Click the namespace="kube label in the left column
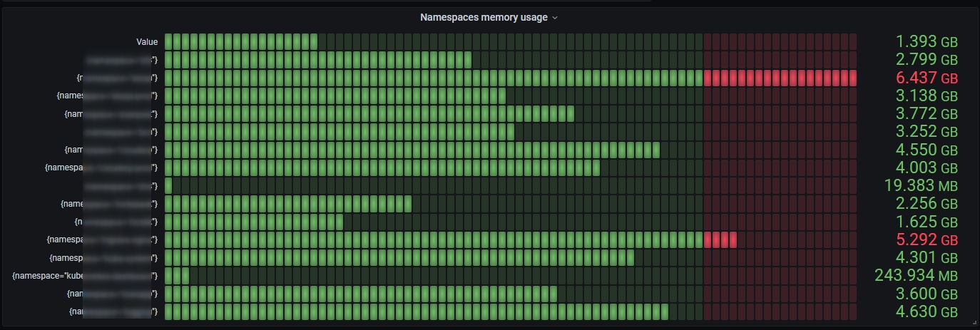980x330 pixels. [44, 275]
